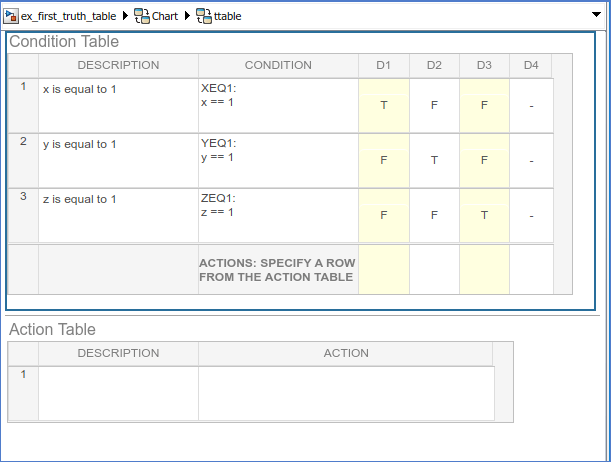The height and width of the screenshot is (462, 611).
Task: Expand the arrow after Chart breadcrumb
Action: point(187,17)
